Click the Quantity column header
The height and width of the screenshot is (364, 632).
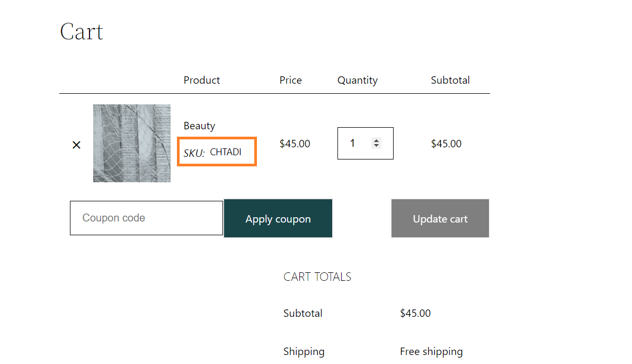[x=358, y=80]
